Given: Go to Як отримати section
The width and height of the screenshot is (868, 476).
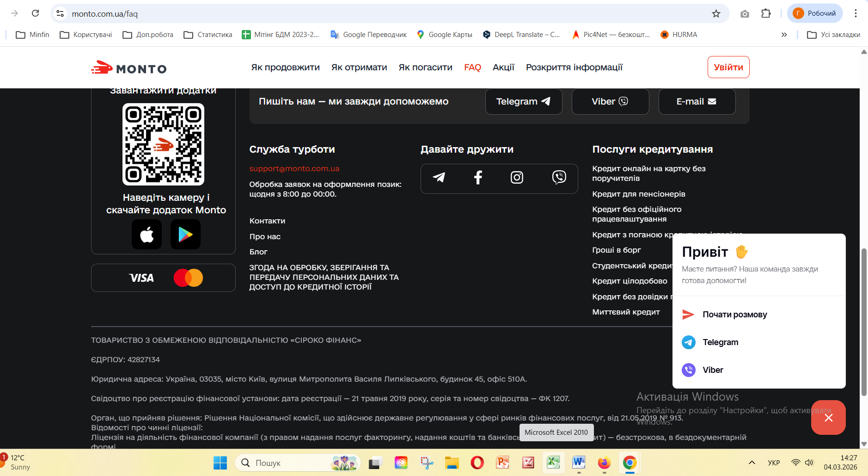Looking at the screenshot, I should [x=359, y=68].
